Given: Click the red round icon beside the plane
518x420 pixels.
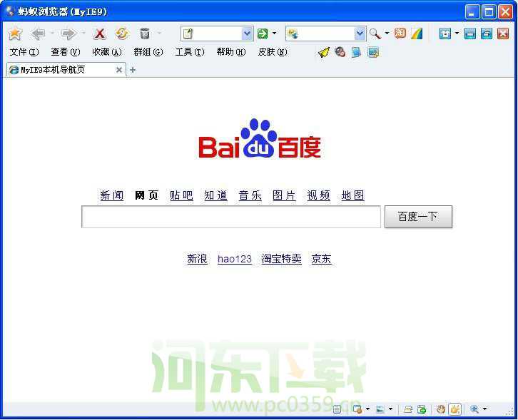Looking at the screenshot, I should point(340,52).
